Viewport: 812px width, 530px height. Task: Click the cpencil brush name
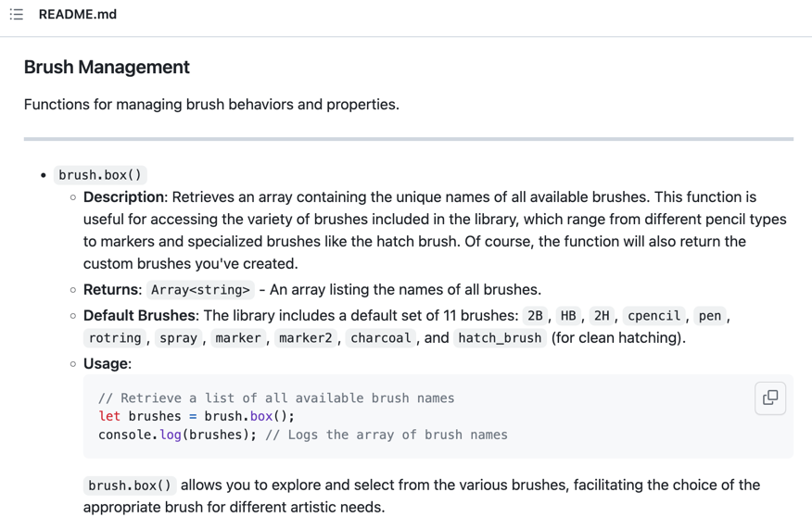(x=654, y=316)
